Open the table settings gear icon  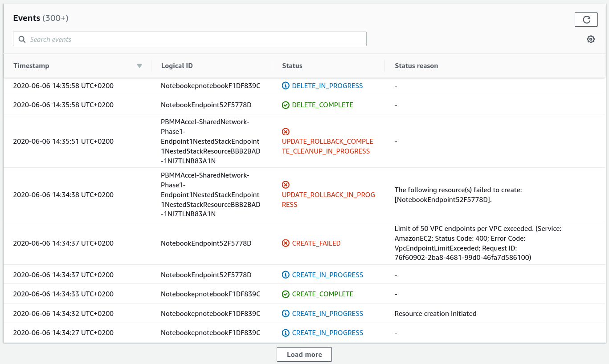pos(591,39)
